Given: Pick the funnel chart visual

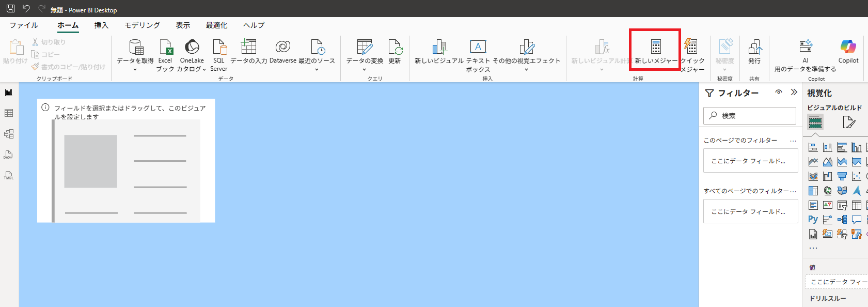Looking at the screenshot, I should point(842,176).
